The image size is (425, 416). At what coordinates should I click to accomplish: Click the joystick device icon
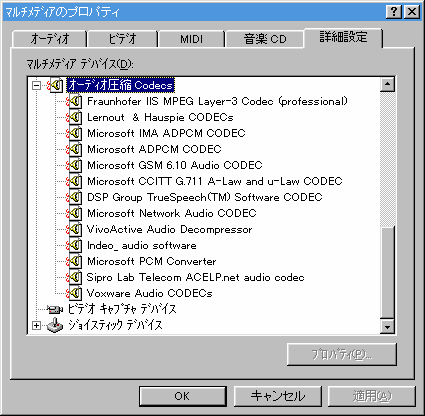55,325
